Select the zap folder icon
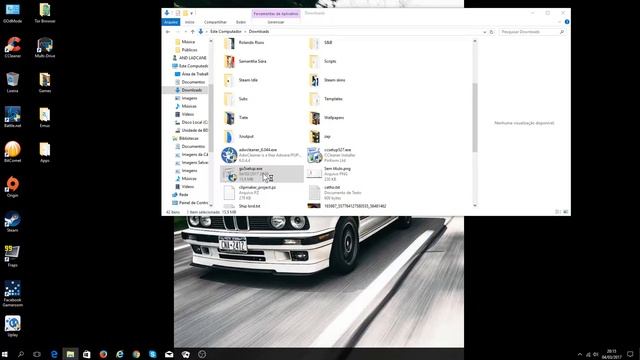 click(314, 136)
